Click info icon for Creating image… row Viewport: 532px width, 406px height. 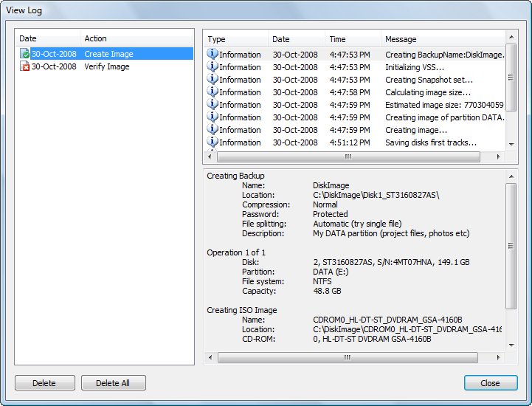[x=213, y=129]
